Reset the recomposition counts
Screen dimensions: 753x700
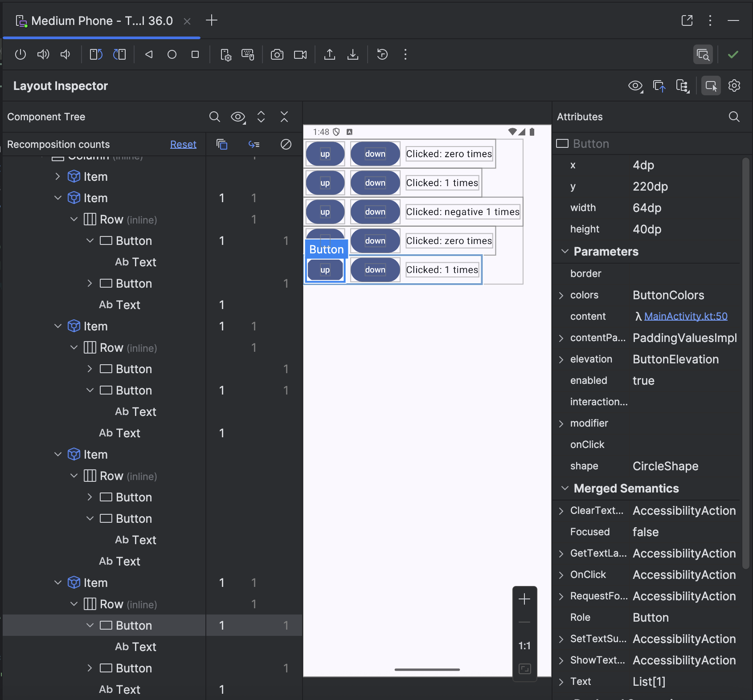tap(183, 144)
